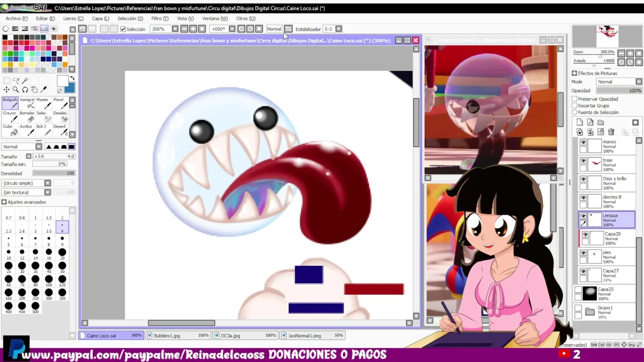Hide the dientes B layer
The image size is (644, 362).
pos(583,198)
